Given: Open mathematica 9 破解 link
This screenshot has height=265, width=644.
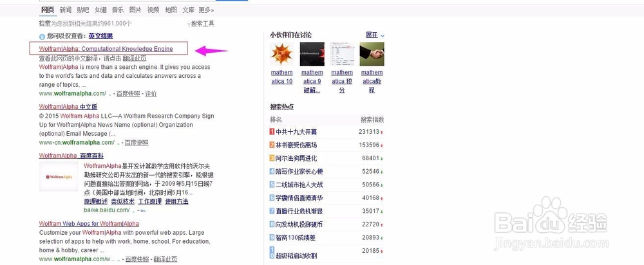Looking at the screenshot, I should [312, 82].
